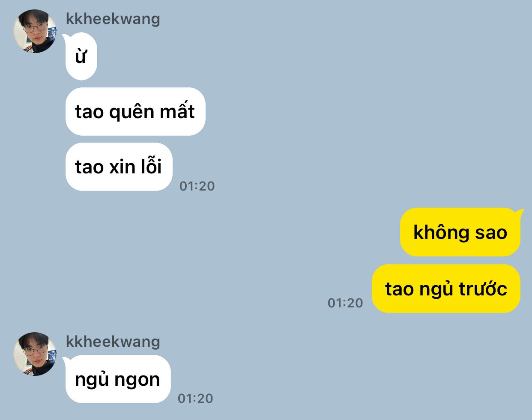Screen dimensions: 532x420
Task: Select the white "ngủ ngon" message bubble
Action: coord(117,379)
